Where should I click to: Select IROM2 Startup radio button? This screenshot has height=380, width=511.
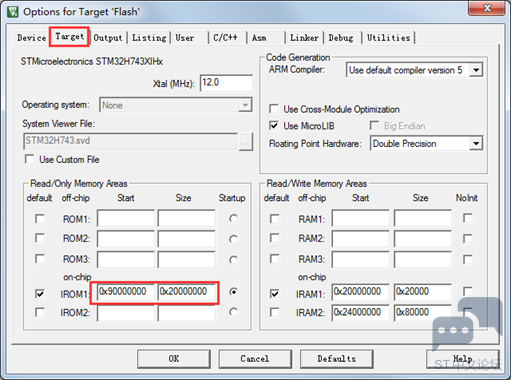(x=233, y=312)
